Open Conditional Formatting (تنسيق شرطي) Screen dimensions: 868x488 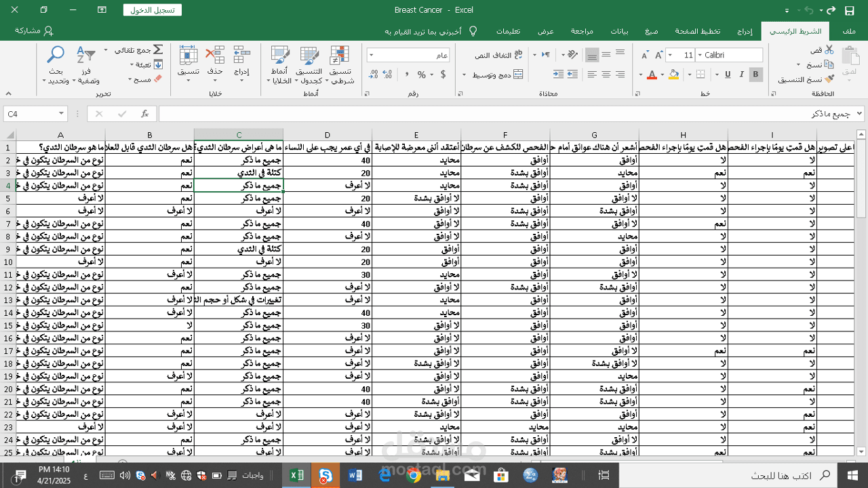(340, 65)
